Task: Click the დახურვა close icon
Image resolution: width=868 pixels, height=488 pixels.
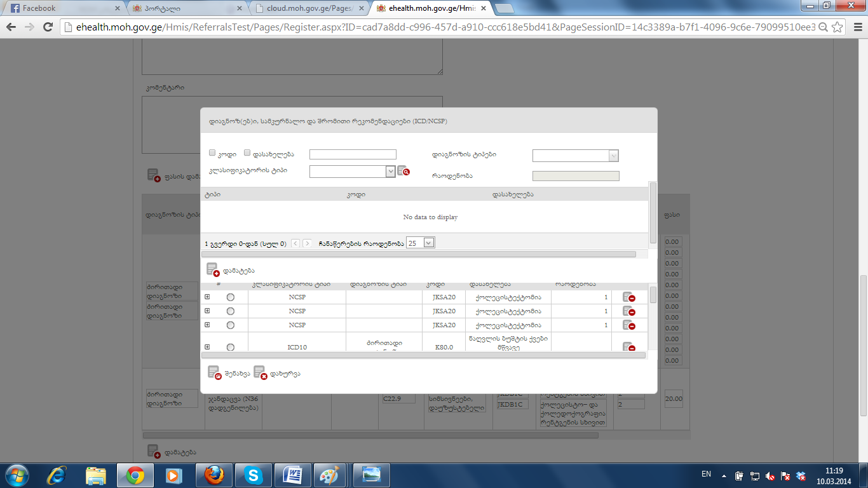Action: [260, 373]
